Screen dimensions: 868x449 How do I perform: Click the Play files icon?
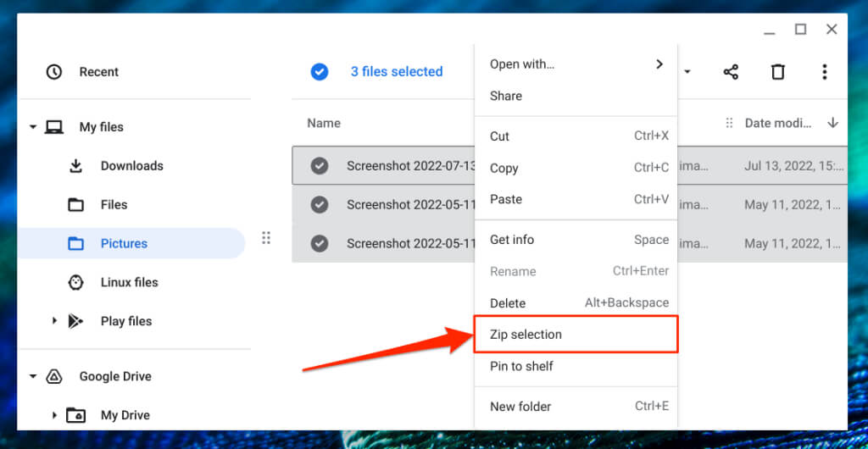click(75, 321)
